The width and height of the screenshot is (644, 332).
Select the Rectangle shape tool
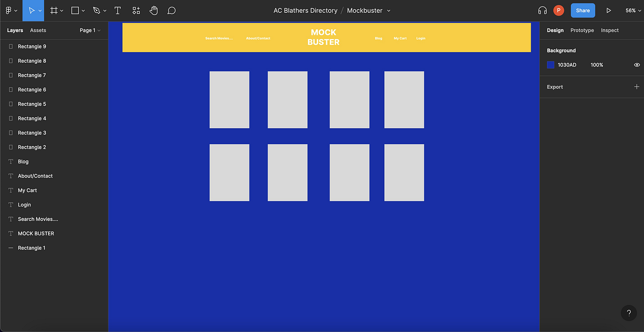pyautogui.click(x=74, y=10)
